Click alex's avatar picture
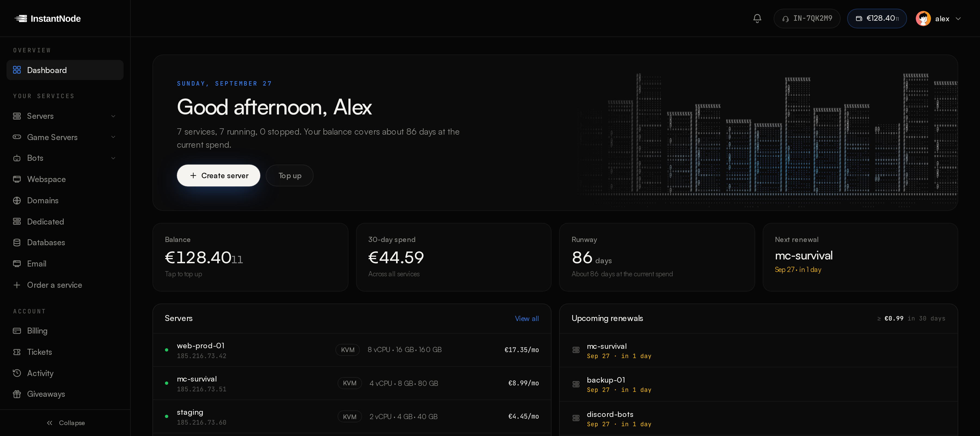 (x=923, y=18)
